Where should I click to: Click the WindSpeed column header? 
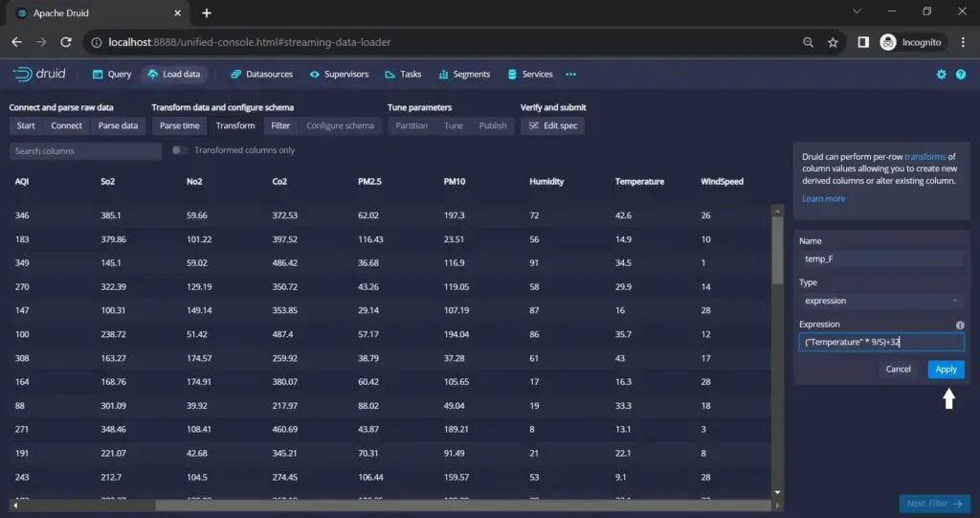[x=722, y=181]
